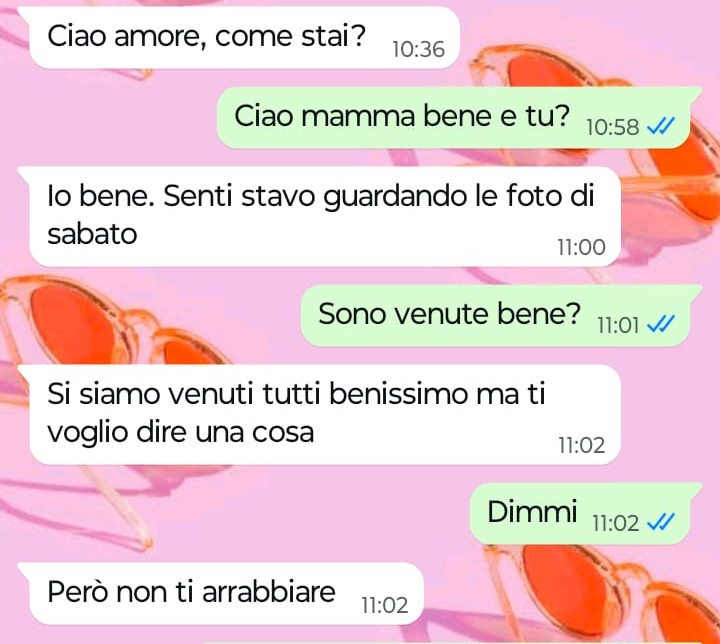Tap the double check beside Dimmi
Image resolution: width=720 pixels, height=644 pixels.
661,522
